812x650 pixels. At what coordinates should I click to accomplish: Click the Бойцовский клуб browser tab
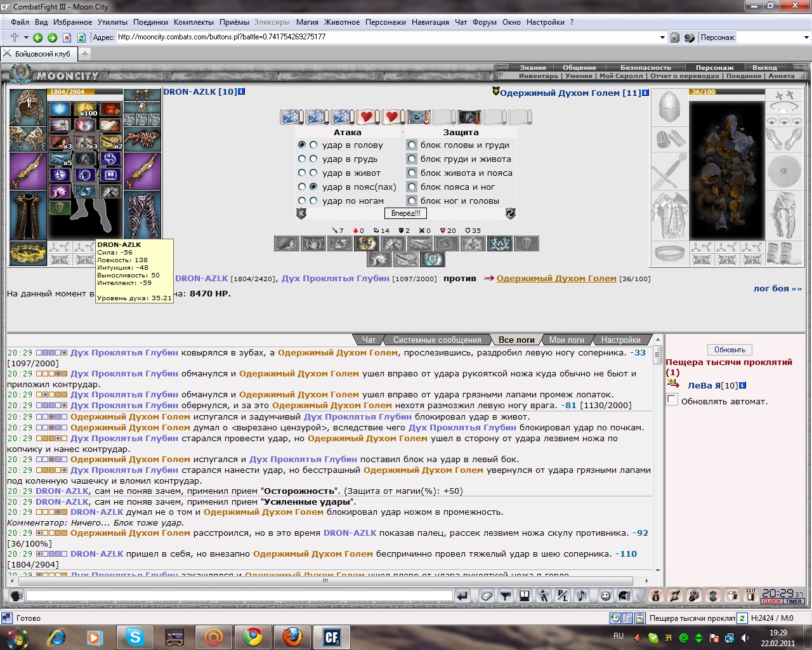click(39, 54)
